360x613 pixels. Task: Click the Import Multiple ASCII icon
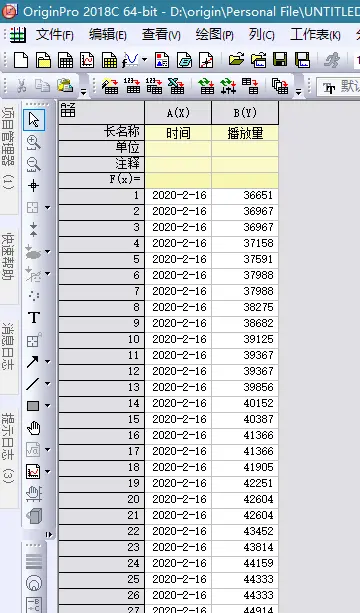[x=154, y=86]
